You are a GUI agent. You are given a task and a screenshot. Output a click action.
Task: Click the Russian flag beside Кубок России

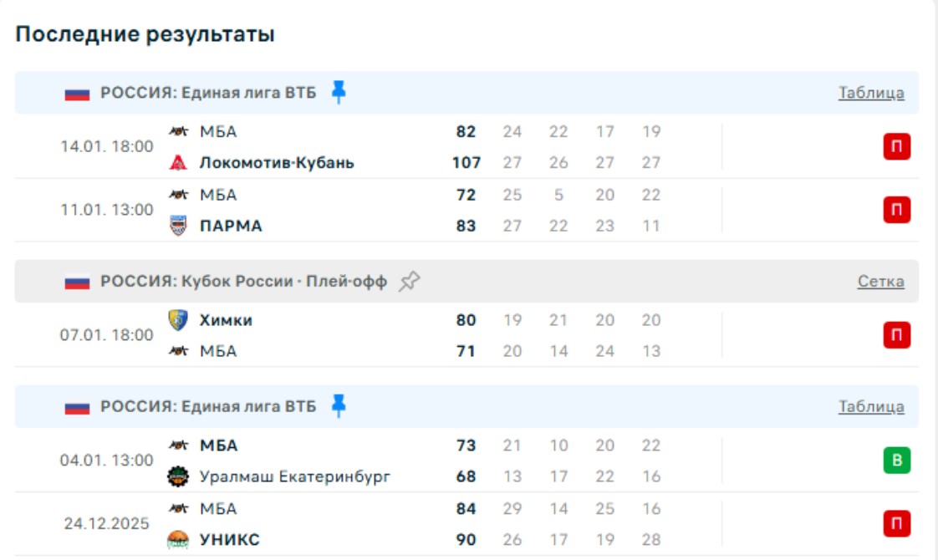(77, 283)
